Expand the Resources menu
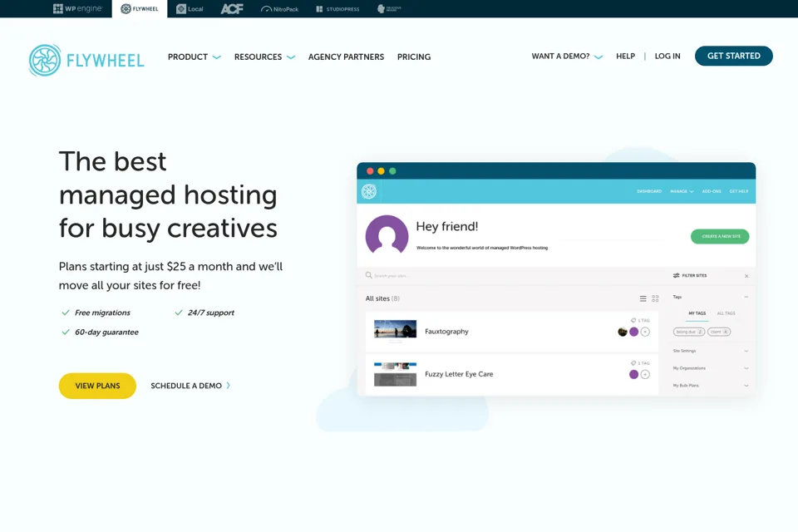Screen dimensions: 798x532 [x=264, y=57]
